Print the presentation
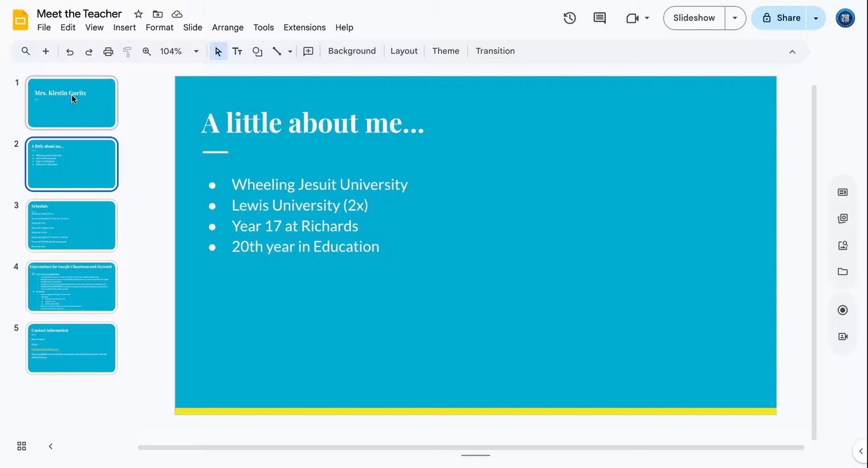The width and height of the screenshot is (868, 468). point(109,51)
